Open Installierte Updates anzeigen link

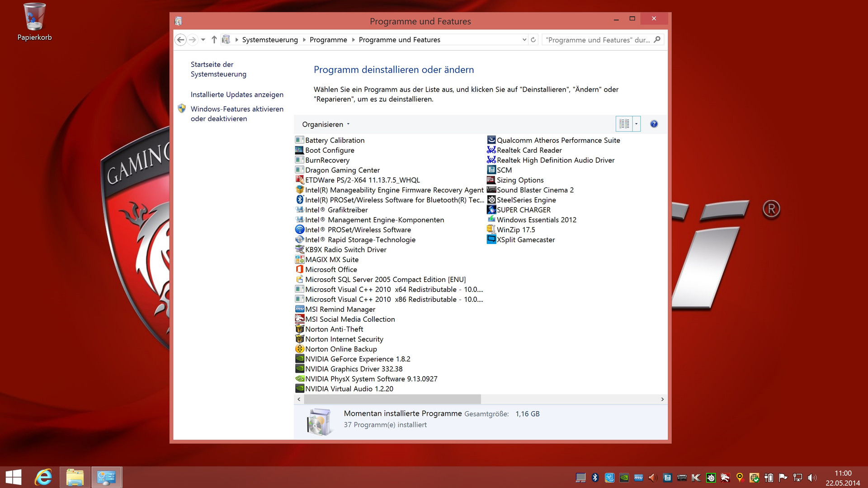237,94
